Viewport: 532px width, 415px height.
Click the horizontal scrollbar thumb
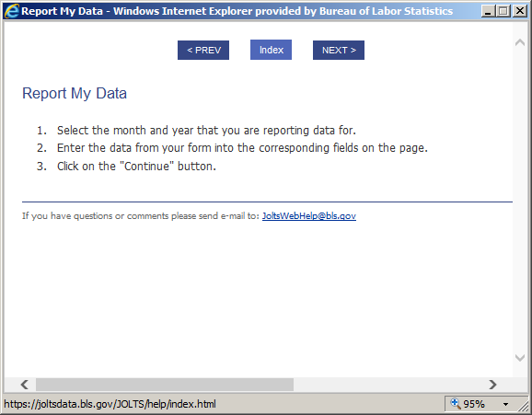(x=165, y=385)
